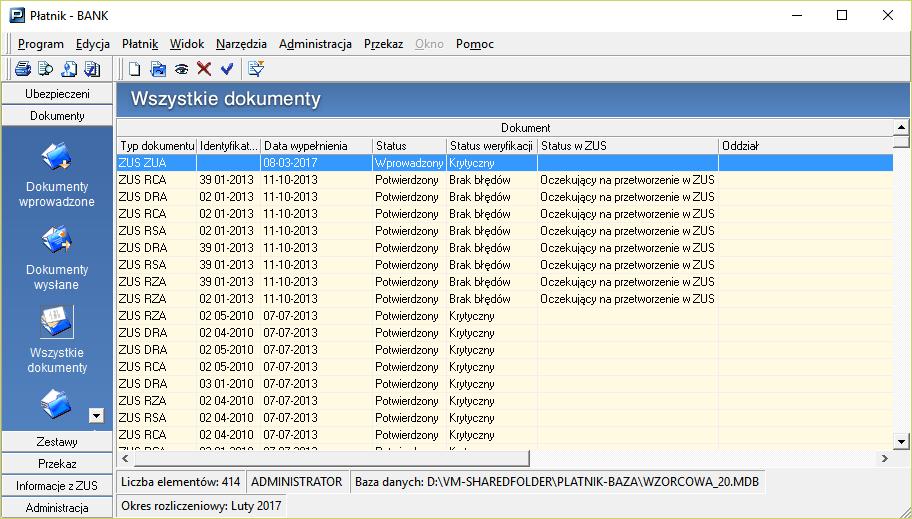Click the vertical scrollbar thumb
Image resolution: width=912 pixels, height=519 pixels.
click(x=901, y=141)
